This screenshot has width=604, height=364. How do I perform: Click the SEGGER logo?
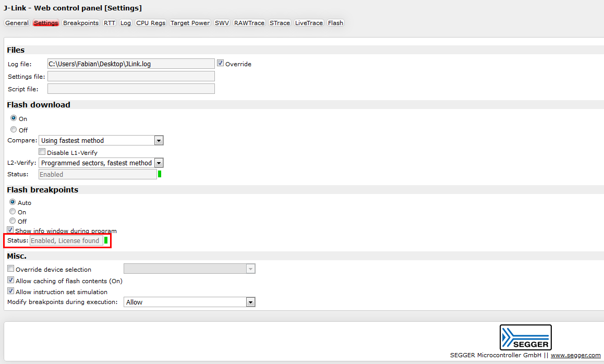525,337
